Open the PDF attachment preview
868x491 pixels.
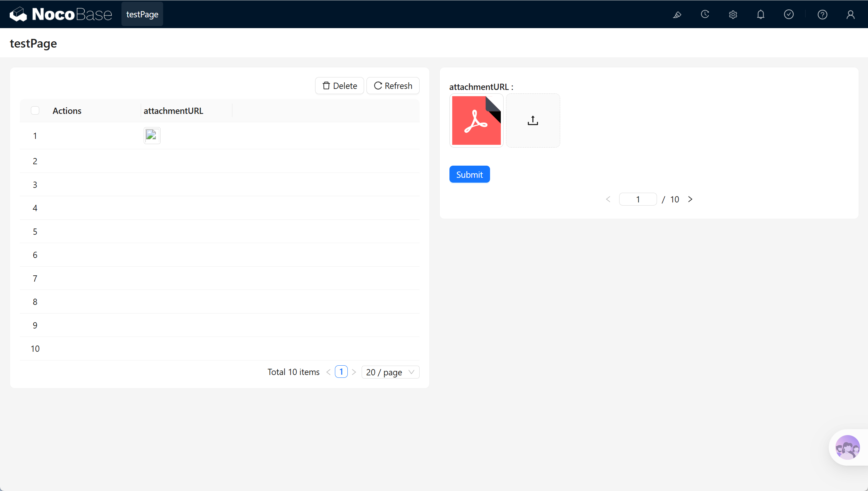point(476,120)
